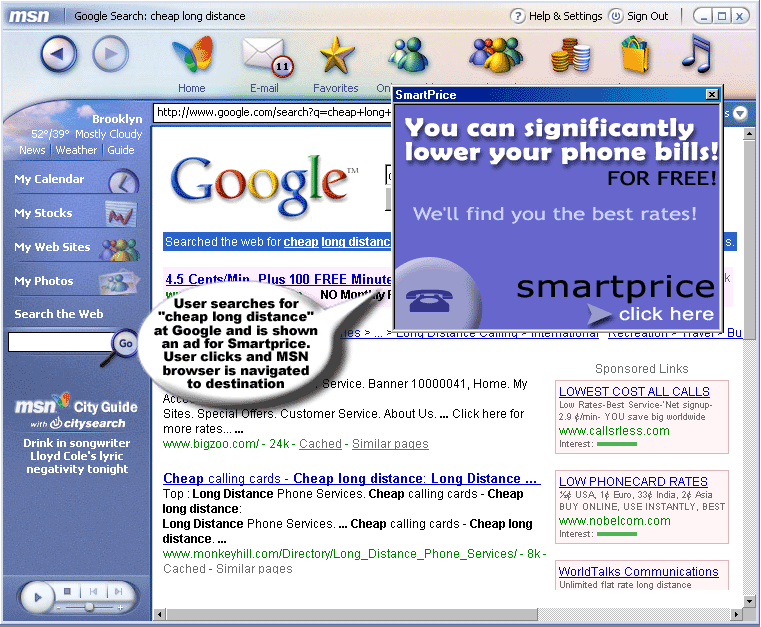The image size is (761, 627).
Task: Click the News link under Brooklyn weather
Action: coord(32,150)
